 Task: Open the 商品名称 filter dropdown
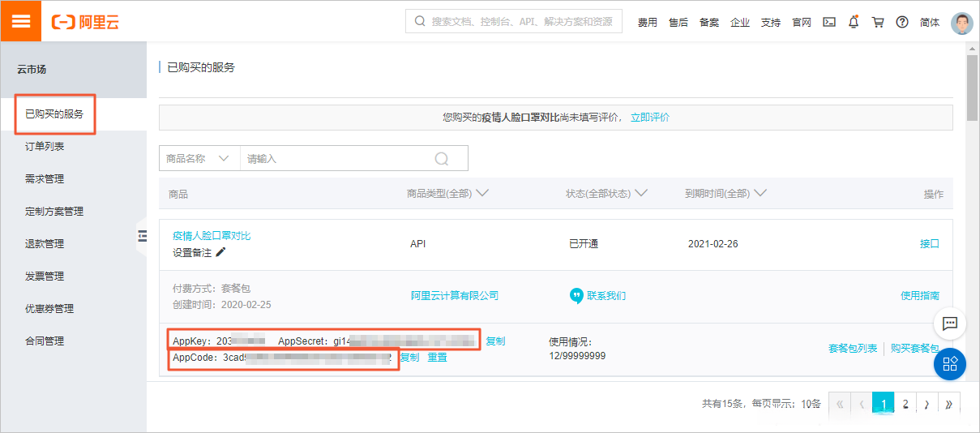click(199, 158)
